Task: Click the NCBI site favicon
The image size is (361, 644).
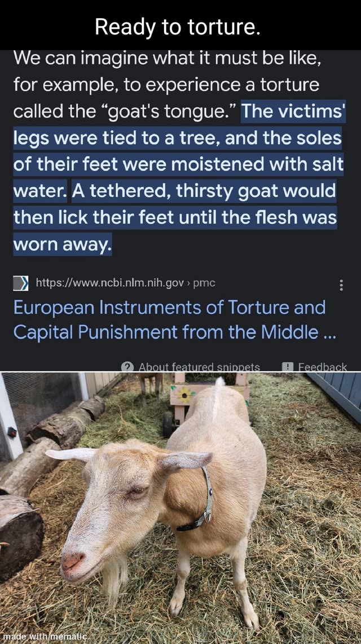Action: pyautogui.click(x=21, y=283)
